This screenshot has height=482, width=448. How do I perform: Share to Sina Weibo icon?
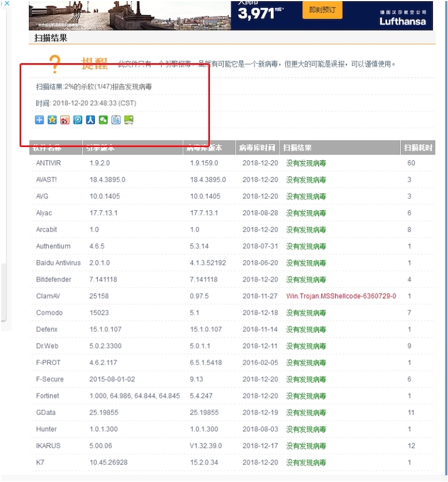click(x=65, y=120)
